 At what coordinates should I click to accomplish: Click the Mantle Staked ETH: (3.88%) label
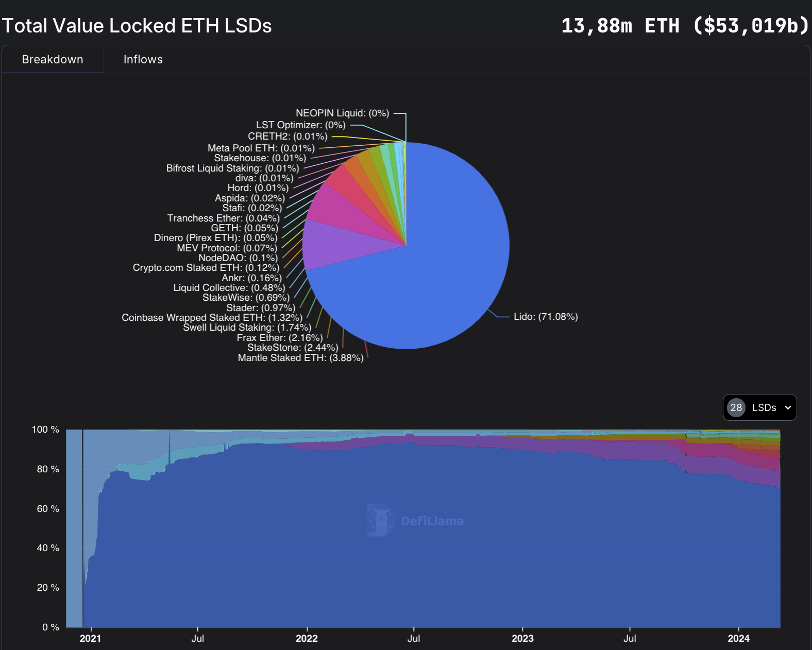point(300,358)
